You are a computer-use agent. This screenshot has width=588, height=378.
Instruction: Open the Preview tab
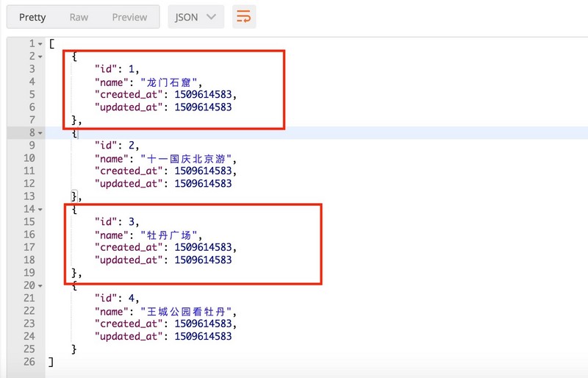(129, 17)
